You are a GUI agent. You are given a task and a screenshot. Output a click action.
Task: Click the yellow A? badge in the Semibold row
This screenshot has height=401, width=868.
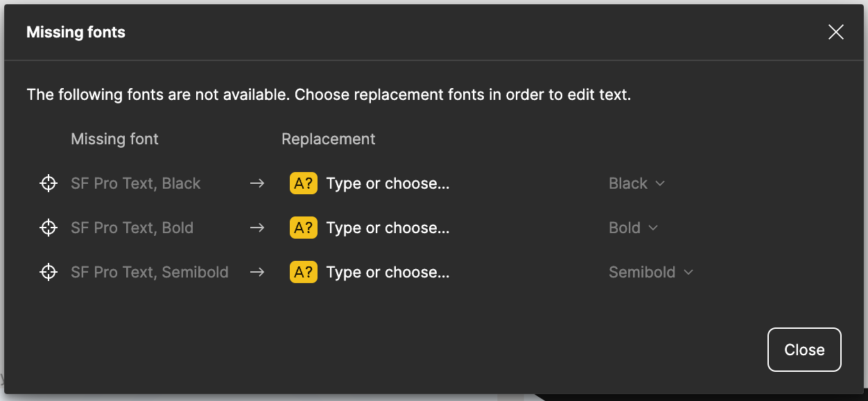(304, 272)
